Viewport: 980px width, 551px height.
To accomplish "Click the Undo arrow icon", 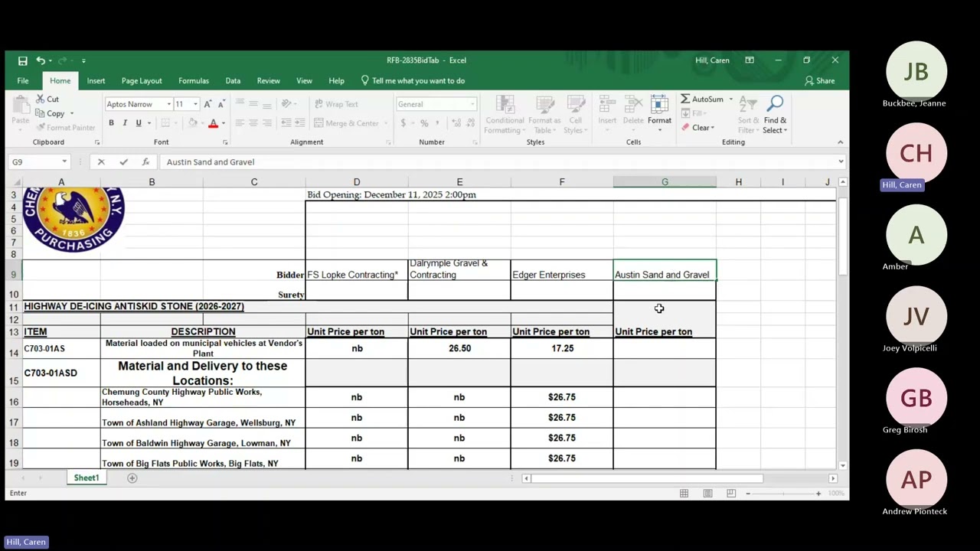I will 40,60.
